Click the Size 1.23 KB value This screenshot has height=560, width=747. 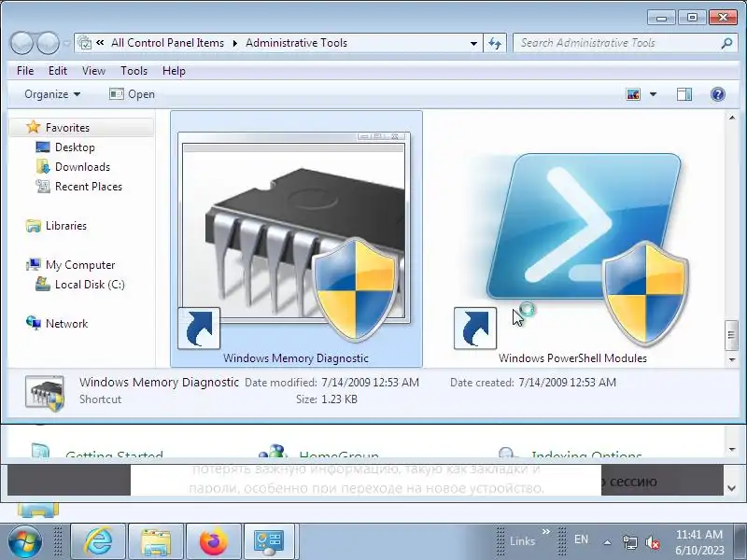339,399
